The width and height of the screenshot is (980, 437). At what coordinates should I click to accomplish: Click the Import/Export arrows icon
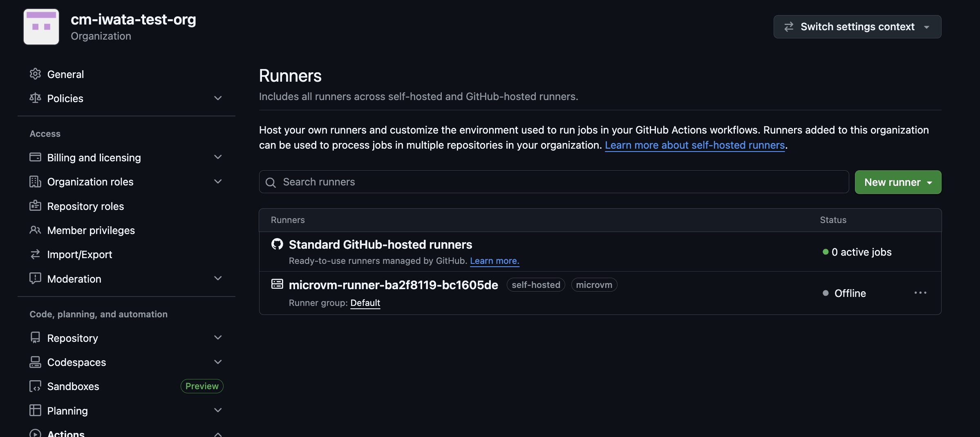click(x=35, y=254)
